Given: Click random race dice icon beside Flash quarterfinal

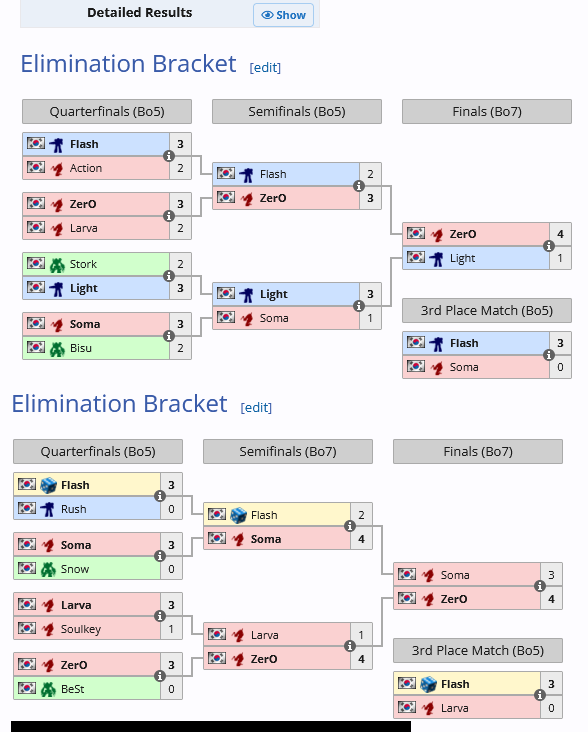Looking at the screenshot, I should pos(48,485).
